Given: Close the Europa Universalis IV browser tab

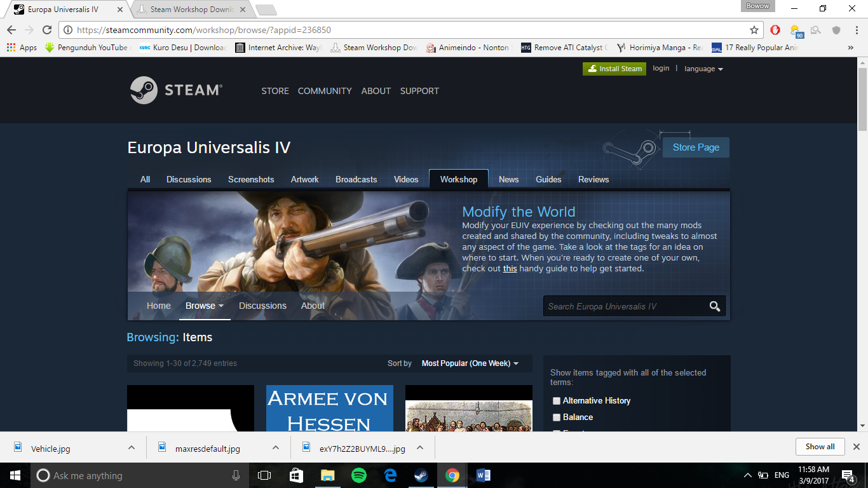Looking at the screenshot, I should [120, 10].
